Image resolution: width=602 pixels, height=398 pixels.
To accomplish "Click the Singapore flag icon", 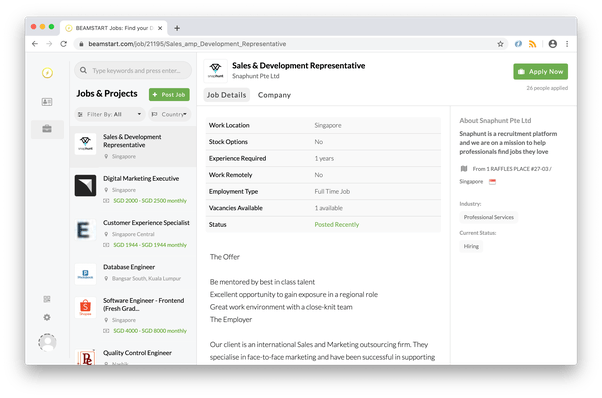I will point(492,182).
